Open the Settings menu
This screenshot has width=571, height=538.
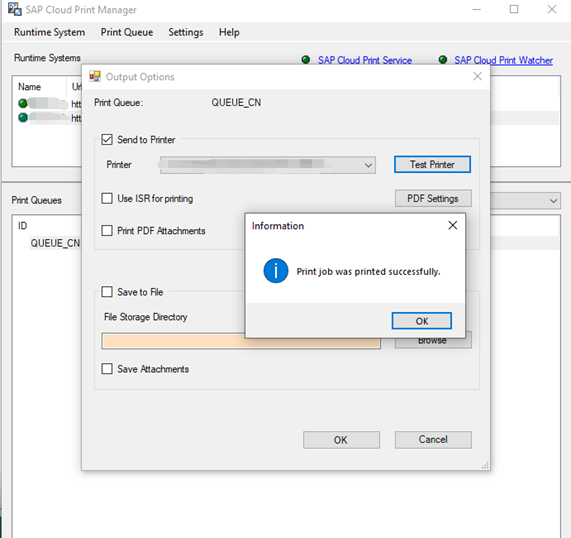pos(186,32)
